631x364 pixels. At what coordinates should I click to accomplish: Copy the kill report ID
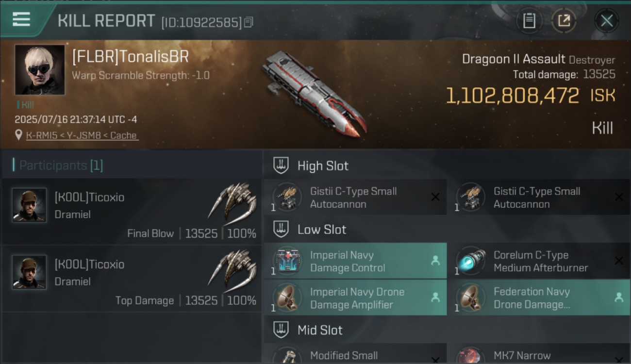(x=249, y=22)
